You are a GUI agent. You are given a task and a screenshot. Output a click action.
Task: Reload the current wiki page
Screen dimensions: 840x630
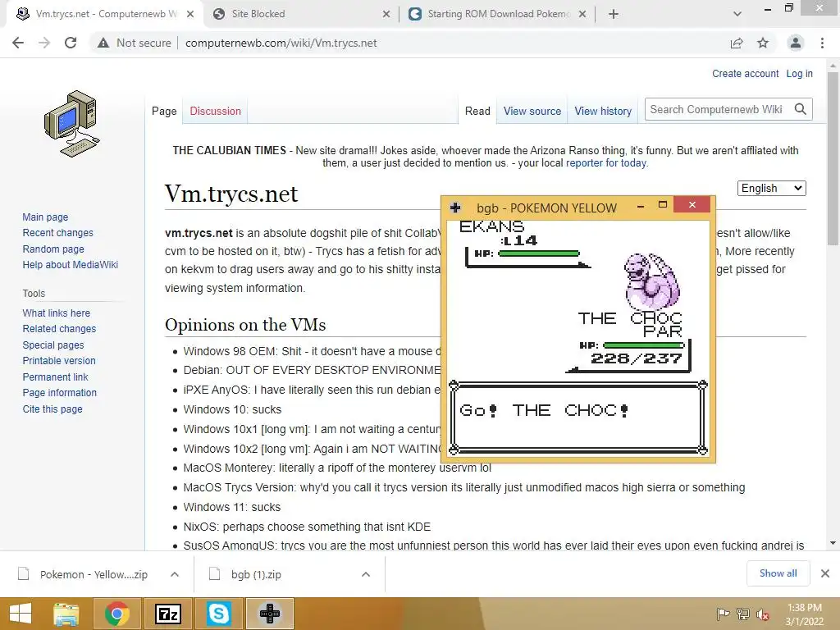coord(71,43)
